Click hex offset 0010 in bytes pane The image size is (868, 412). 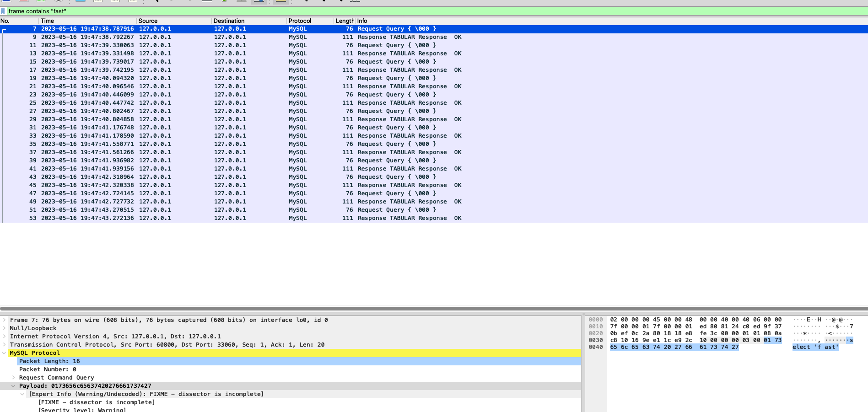point(596,326)
